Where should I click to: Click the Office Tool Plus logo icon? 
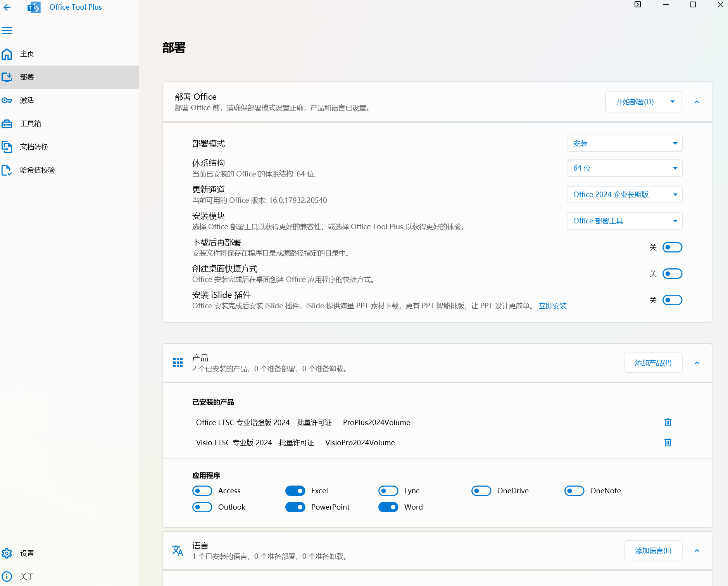(34, 7)
